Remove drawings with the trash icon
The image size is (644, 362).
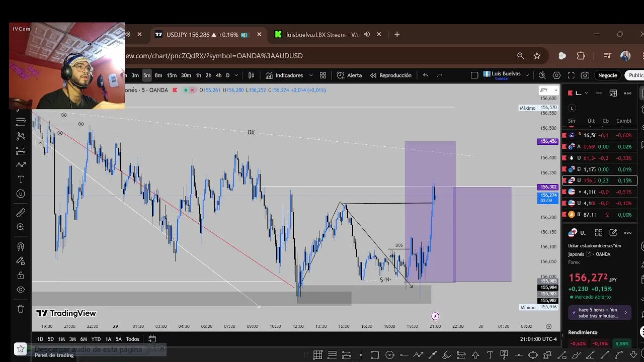pyautogui.click(x=21, y=309)
